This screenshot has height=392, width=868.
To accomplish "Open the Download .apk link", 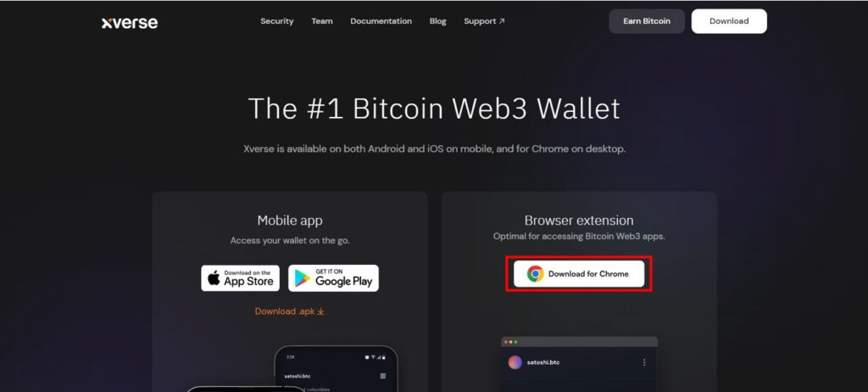I will click(290, 311).
